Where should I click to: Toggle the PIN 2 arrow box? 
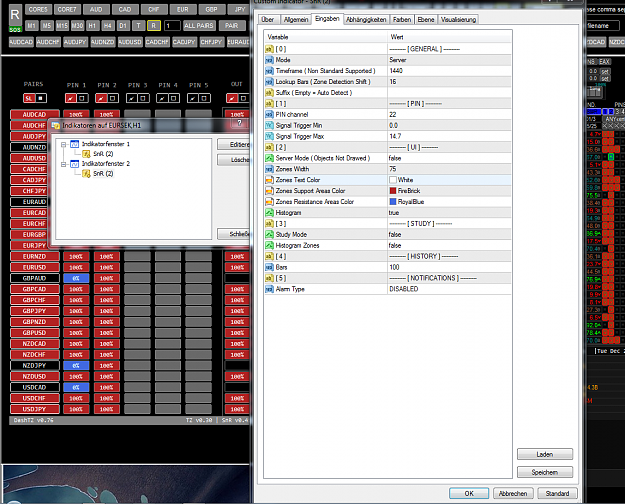[101, 98]
